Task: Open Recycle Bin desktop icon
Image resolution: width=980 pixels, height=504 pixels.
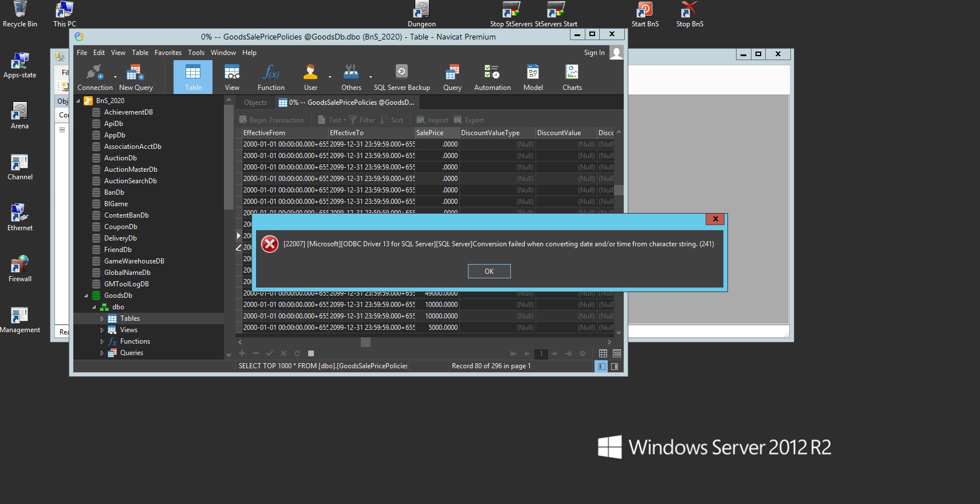Action: tap(20, 14)
